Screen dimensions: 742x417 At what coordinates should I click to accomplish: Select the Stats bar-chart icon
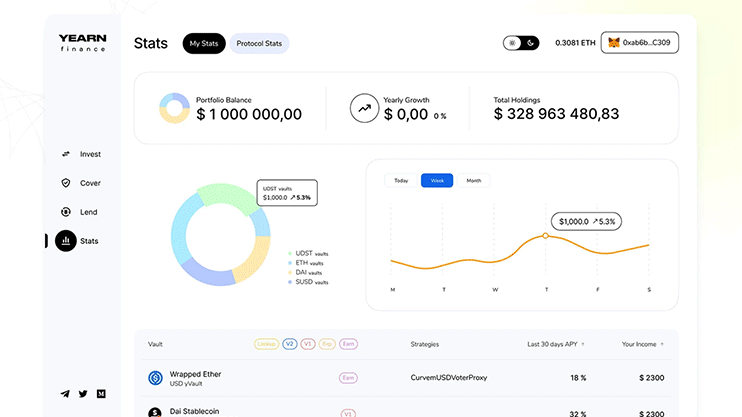pyautogui.click(x=66, y=241)
